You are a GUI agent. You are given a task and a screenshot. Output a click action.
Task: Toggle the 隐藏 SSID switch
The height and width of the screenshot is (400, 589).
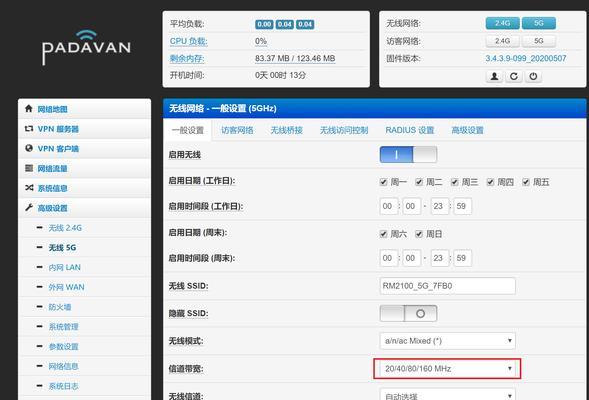[408, 313]
